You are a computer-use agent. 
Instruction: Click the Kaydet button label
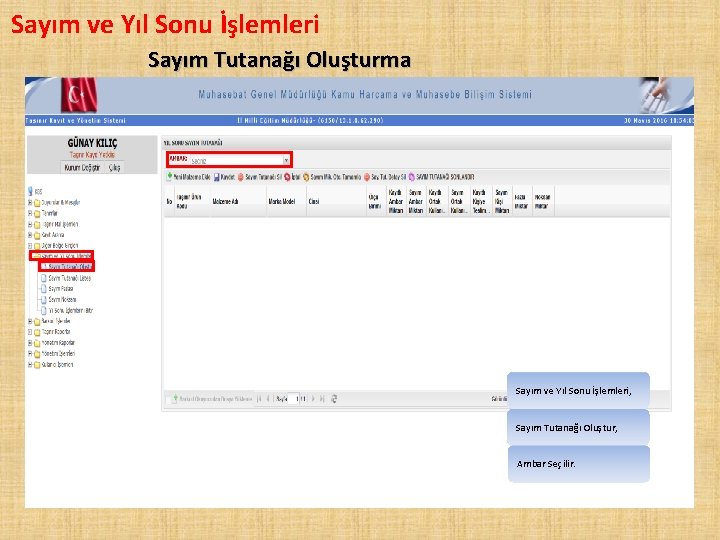click(x=228, y=177)
